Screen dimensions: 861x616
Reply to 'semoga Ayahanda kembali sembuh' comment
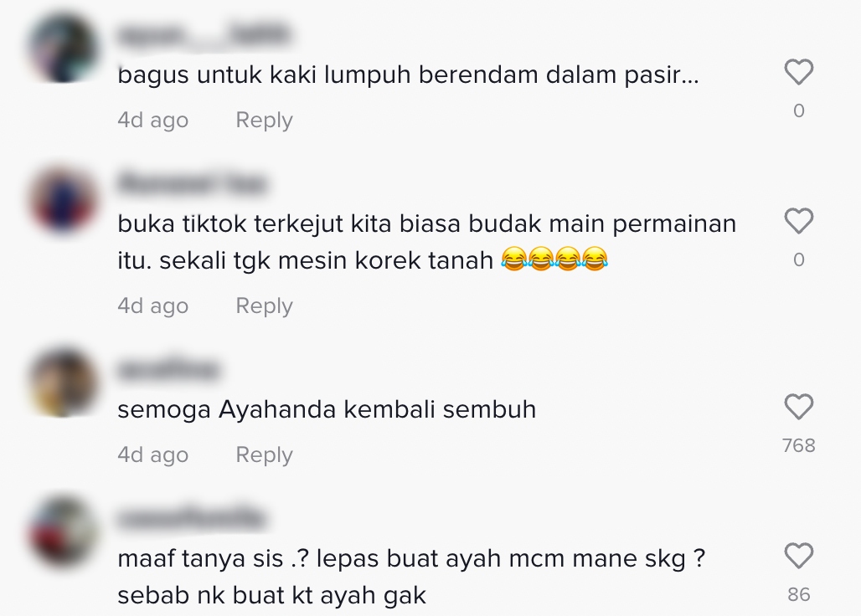pos(264,454)
